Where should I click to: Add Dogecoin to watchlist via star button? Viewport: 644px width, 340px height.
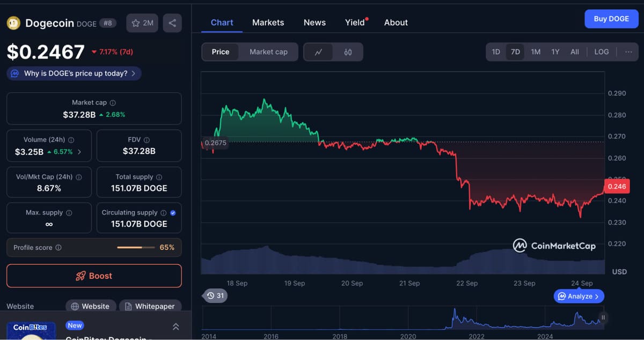click(142, 23)
